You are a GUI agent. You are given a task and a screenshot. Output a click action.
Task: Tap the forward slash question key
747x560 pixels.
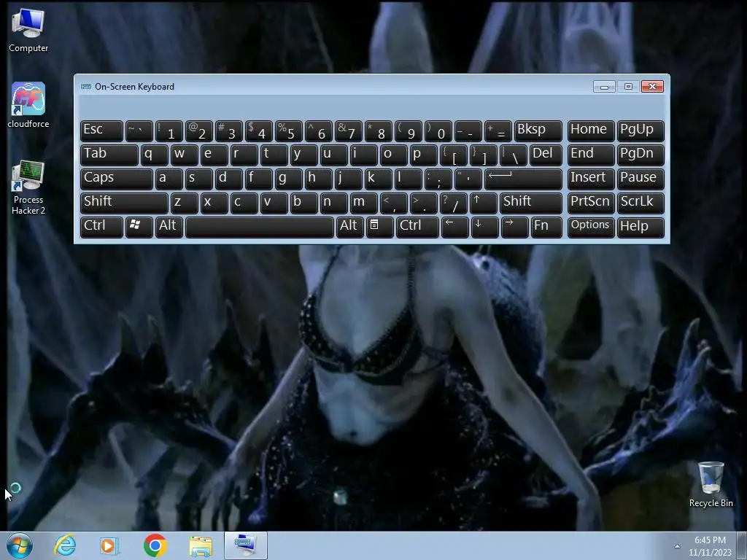tap(454, 203)
